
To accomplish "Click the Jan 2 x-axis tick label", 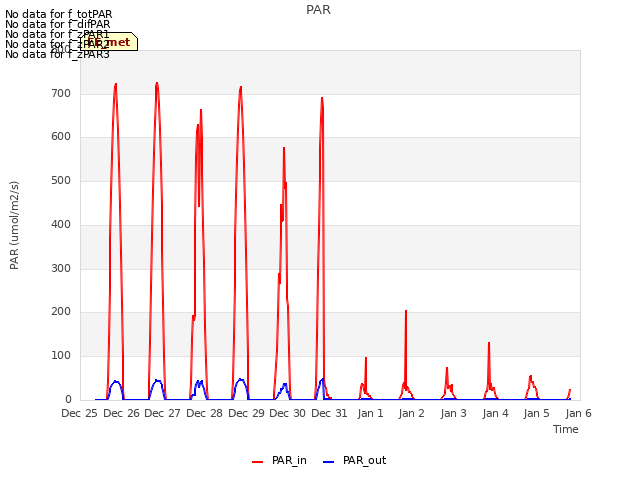I will pyautogui.click(x=412, y=413).
